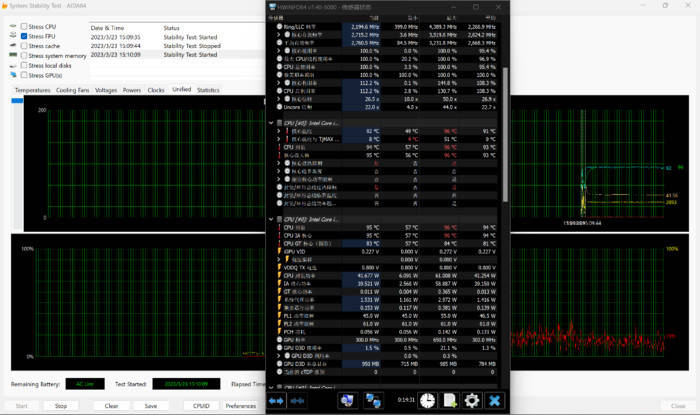Image resolution: width=700 pixels, height=415 pixels.
Task: Expand the core utility row showing 112.2 %
Action: (x=279, y=83)
